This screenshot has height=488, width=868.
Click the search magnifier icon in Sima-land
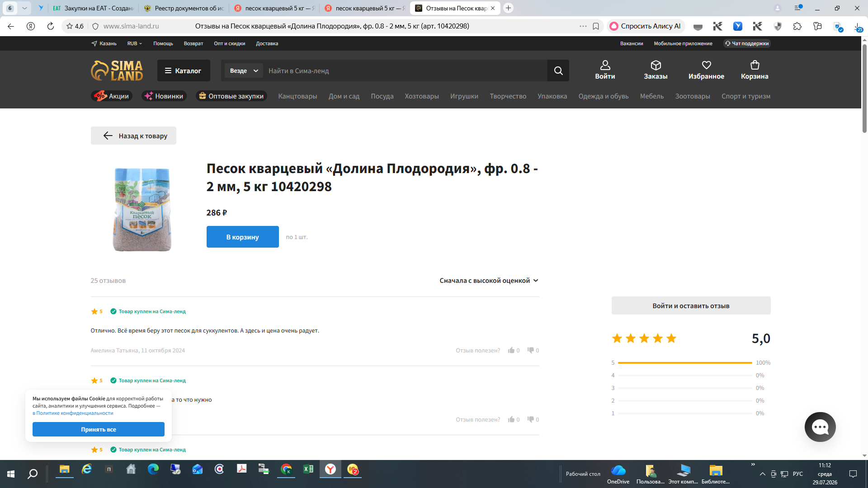(558, 70)
